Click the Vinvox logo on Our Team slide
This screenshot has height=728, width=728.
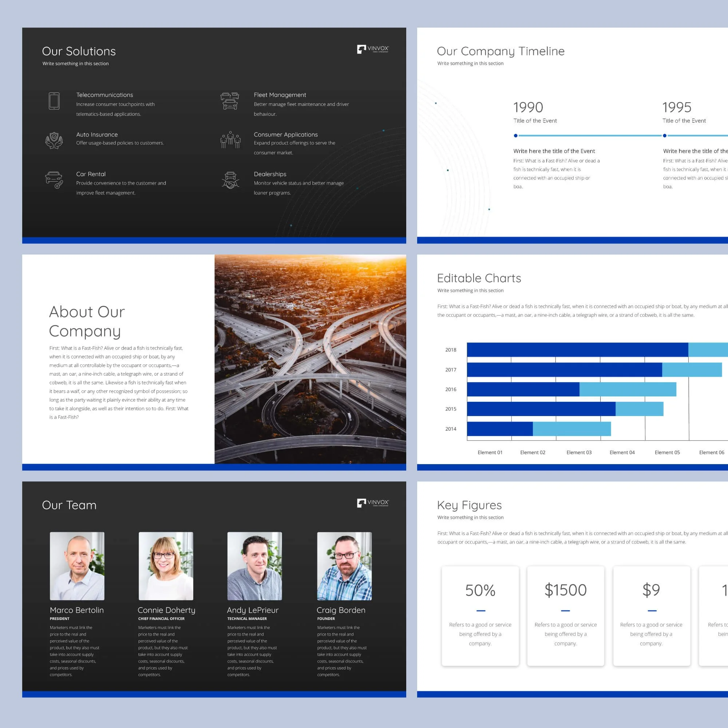click(373, 503)
